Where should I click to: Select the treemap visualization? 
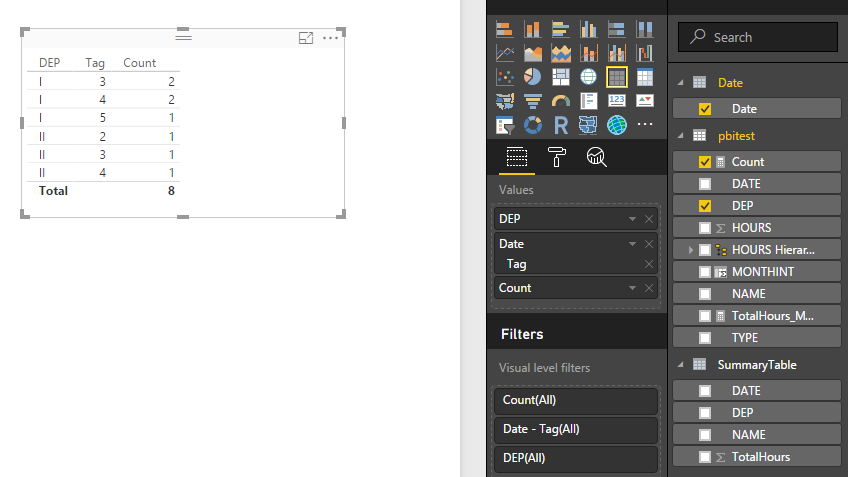tap(561, 77)
